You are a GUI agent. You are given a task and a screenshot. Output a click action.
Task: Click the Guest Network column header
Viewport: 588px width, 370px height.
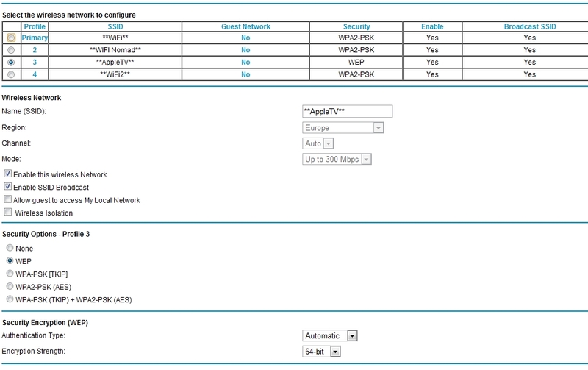245,26
